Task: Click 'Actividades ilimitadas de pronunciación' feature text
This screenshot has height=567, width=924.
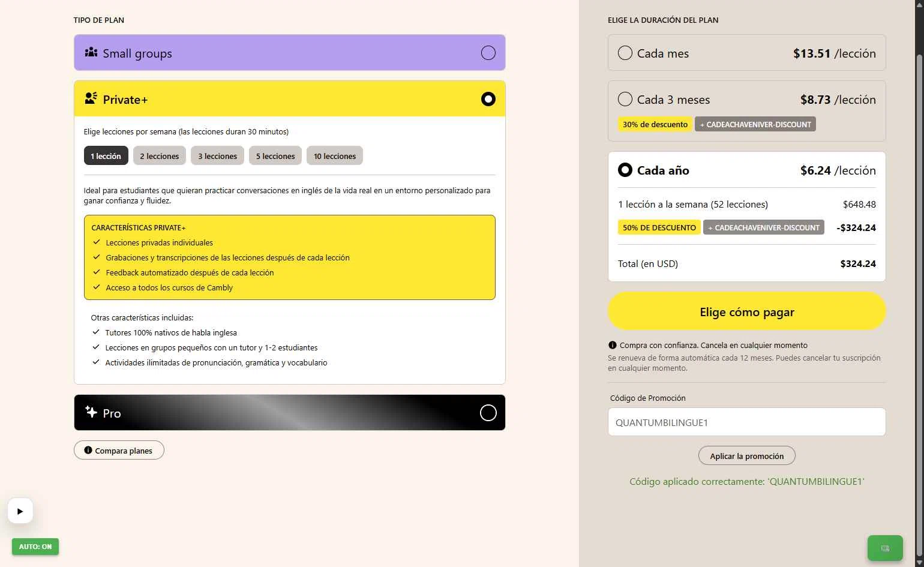Action: tap(216, 362)
